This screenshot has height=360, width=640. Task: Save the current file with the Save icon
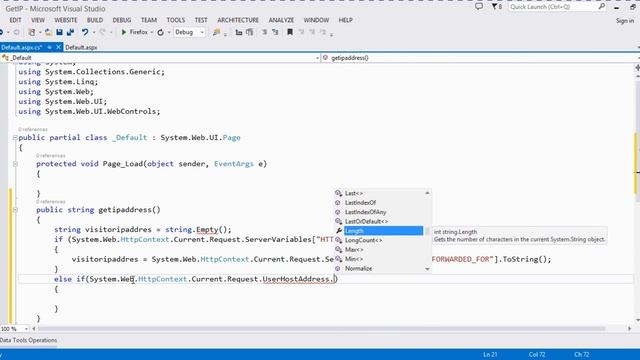click(60, 32)
